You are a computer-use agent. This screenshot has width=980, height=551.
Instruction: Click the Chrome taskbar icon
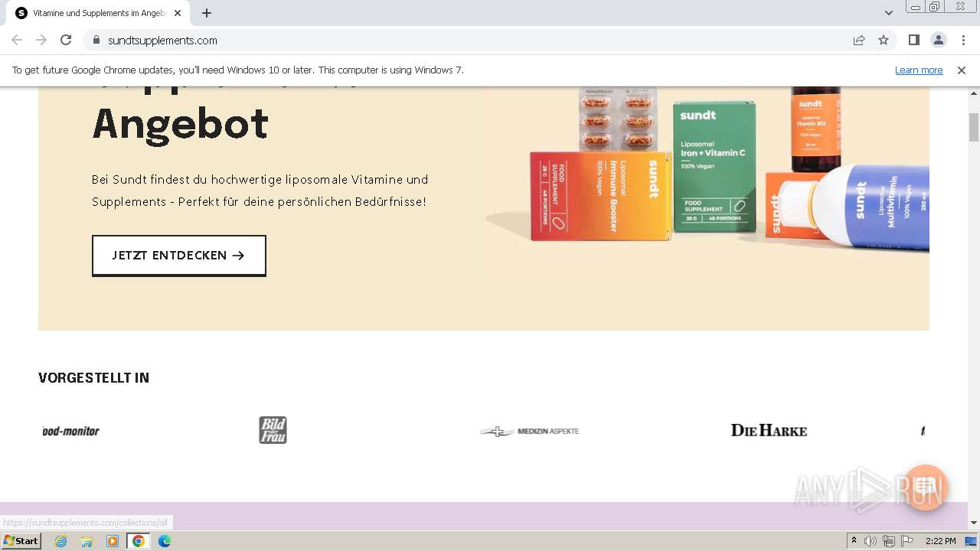(x=138, y=541)
